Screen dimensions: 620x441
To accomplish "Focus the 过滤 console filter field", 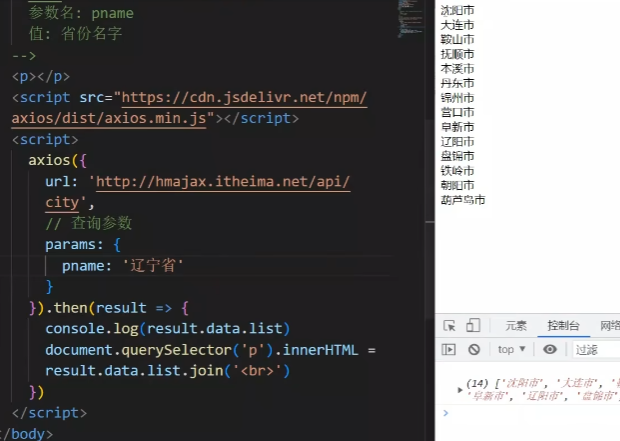I will (x=596, y=350).
